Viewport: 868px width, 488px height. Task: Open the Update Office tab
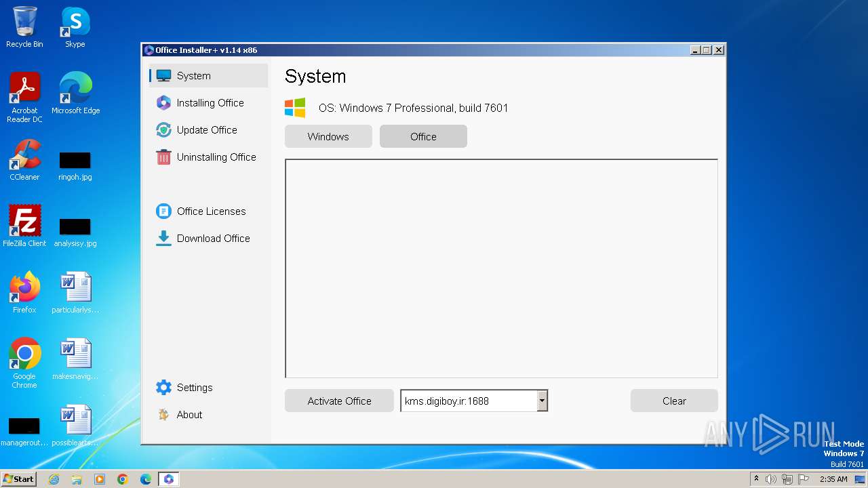click(x=209, y=130)
